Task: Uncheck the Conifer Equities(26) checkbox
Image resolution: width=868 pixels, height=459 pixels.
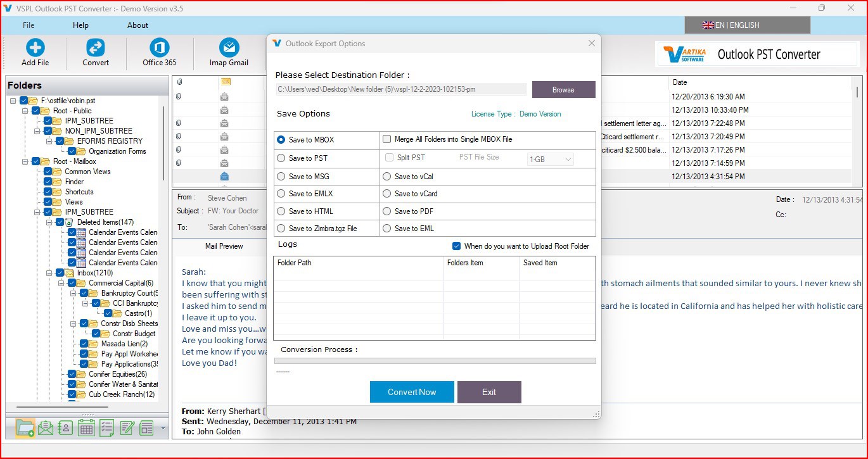Action: coord(72,374)
